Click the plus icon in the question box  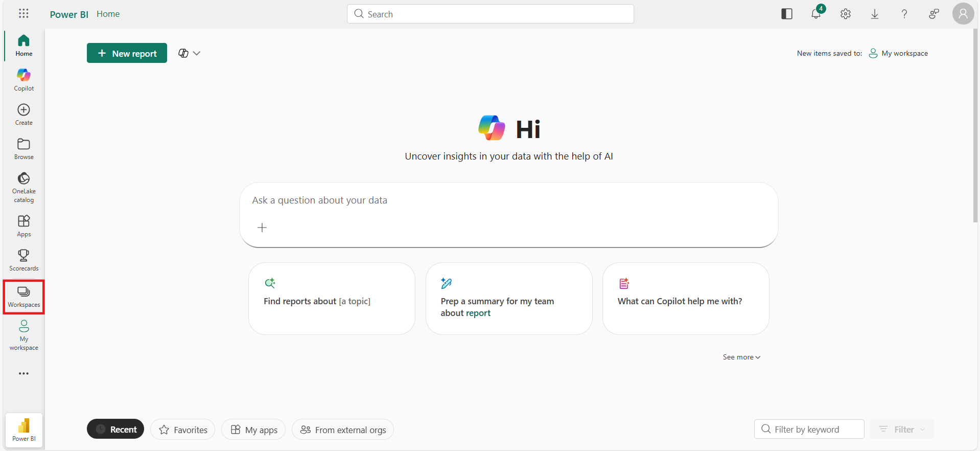(x=262, y=228)
